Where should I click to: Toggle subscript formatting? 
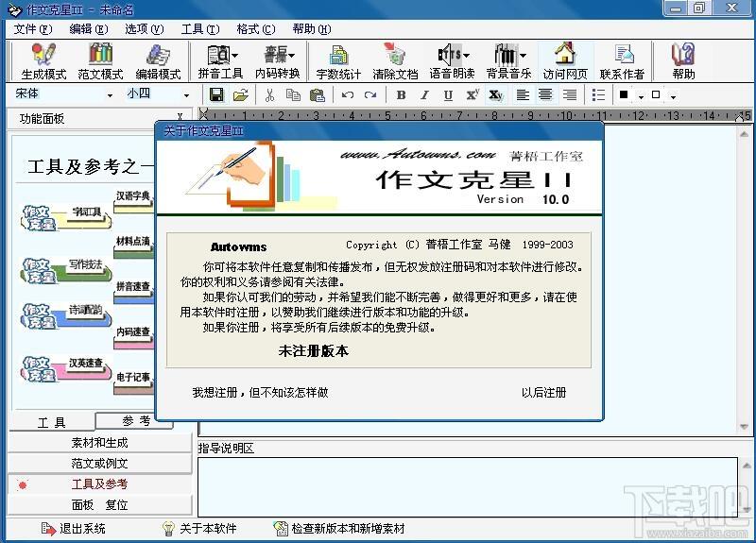[x=495, y=95]
